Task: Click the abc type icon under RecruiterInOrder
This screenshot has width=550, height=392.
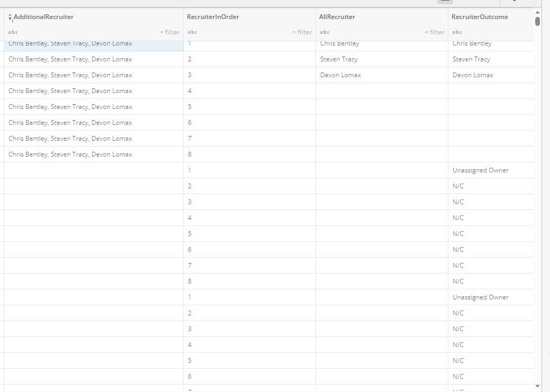Action: [x=192, y=32]
